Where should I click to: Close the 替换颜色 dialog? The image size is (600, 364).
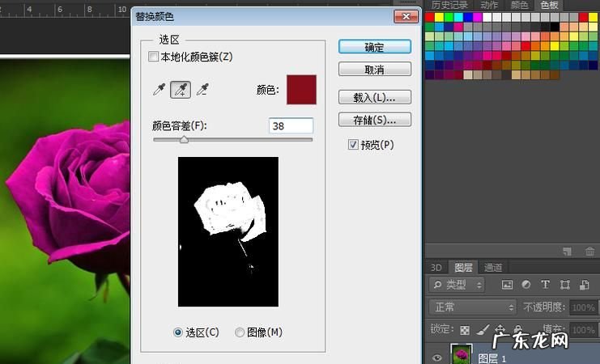coord(406,16)
